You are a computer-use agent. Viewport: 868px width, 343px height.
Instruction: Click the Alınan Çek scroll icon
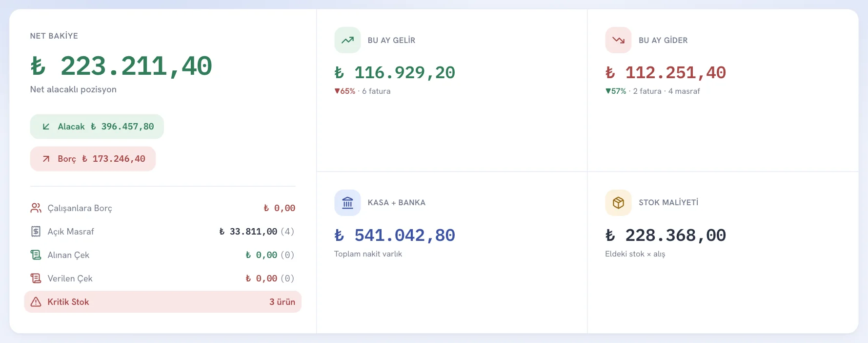[x=36, y=255]
